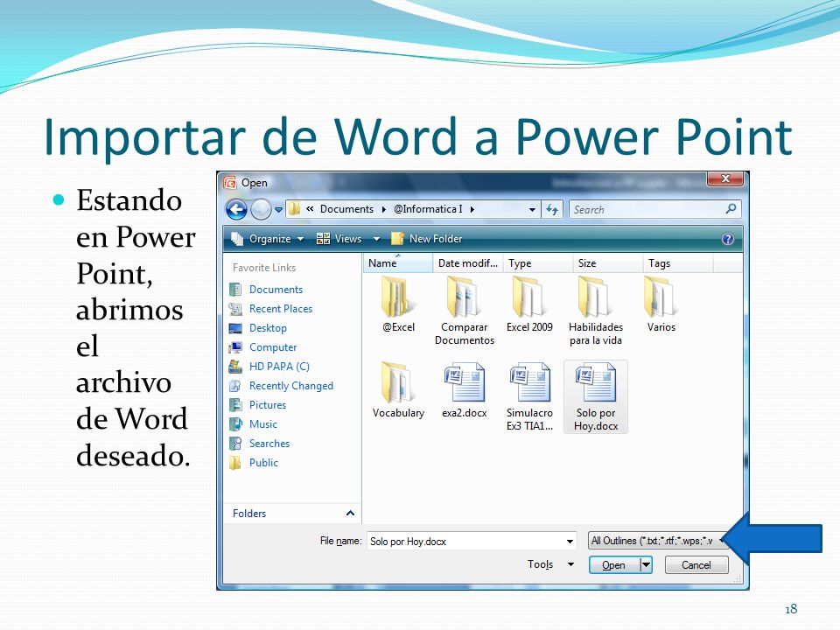The image size is (840, 630).
Task: Expand the Folders pane chevron
Action: point(350,514)
